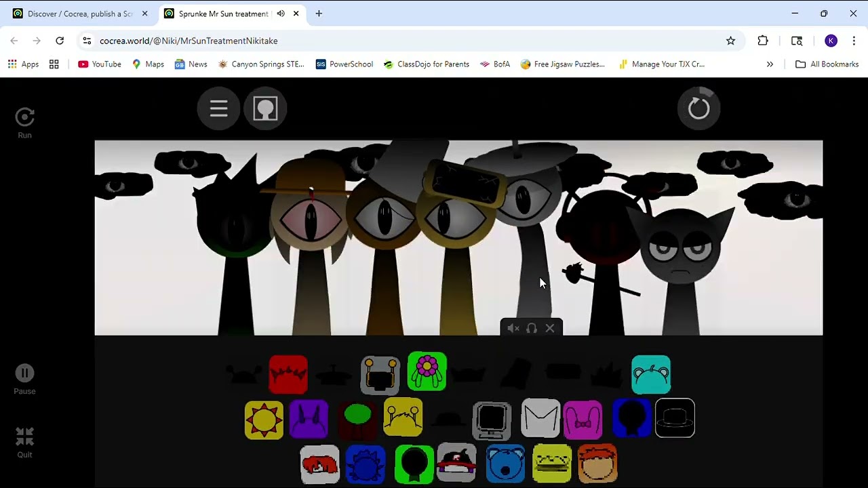Select the orange-haired face icon
This screenshot has height=488, width=868.
tap(597, 464)
